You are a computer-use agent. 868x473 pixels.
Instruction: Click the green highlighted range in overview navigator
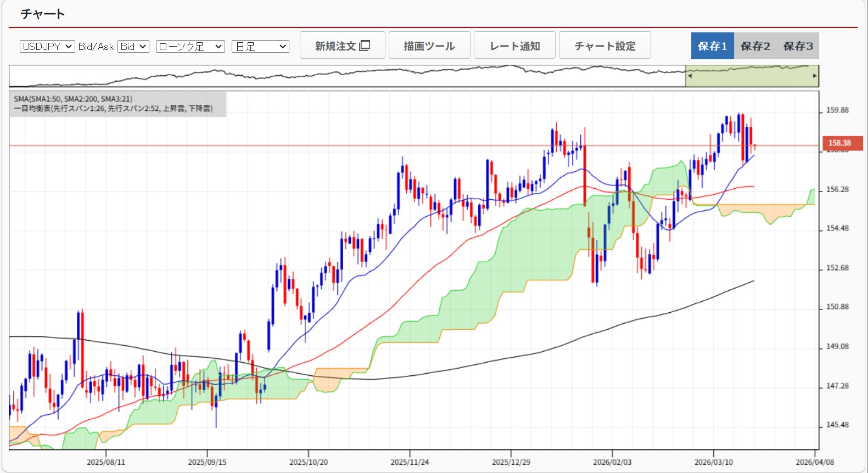click(752, 77)
